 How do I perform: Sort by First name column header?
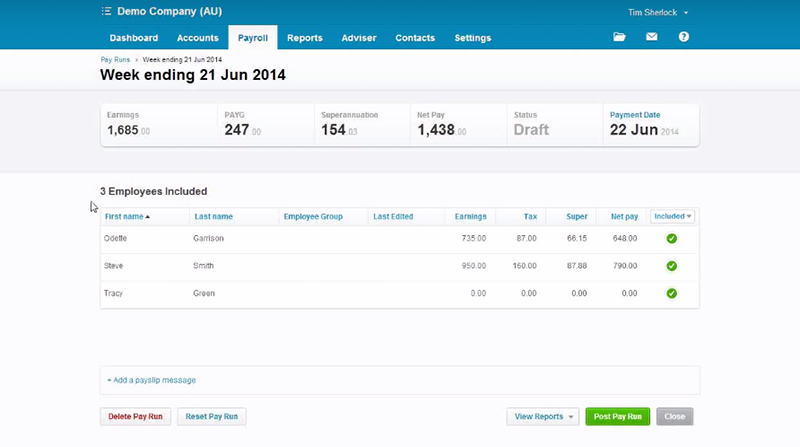point(126,216)
